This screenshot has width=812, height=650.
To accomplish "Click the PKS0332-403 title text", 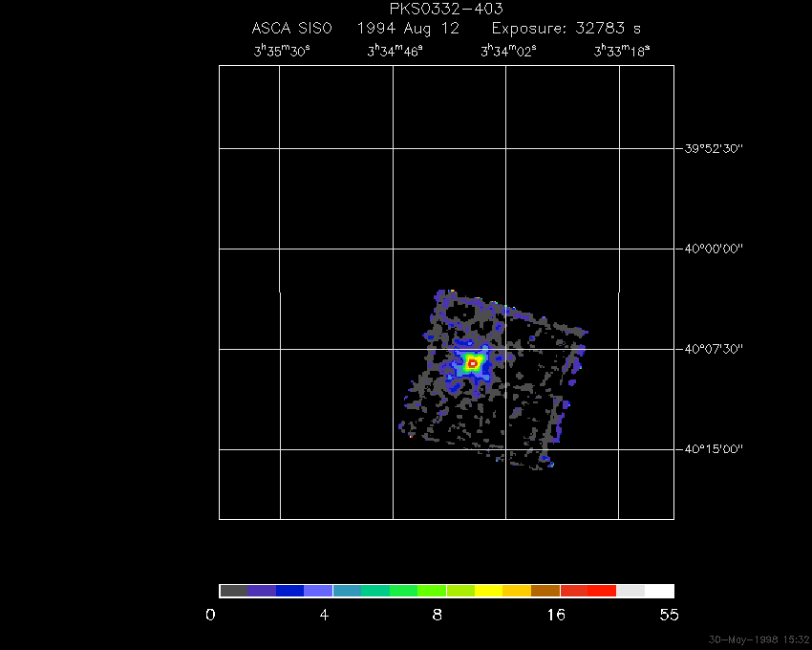I will point(446,9).
